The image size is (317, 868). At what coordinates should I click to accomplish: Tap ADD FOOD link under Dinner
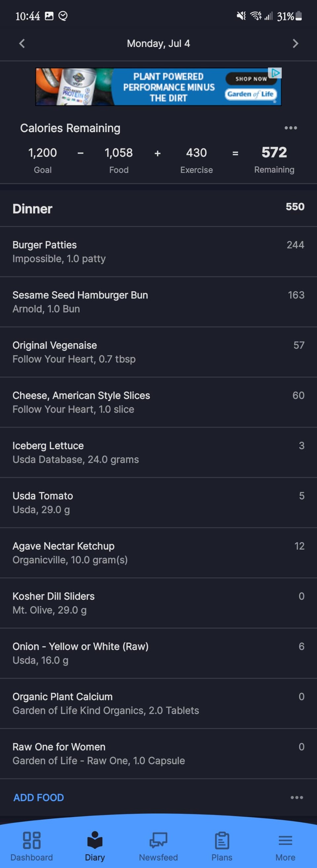point(38,797)
